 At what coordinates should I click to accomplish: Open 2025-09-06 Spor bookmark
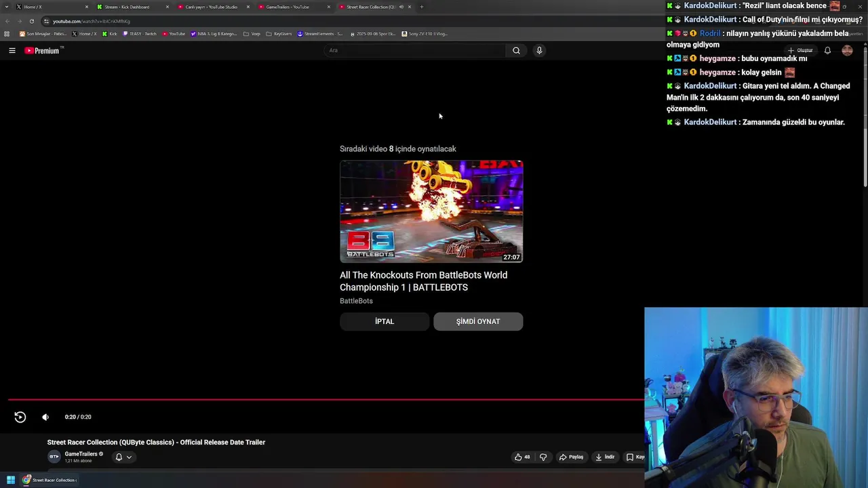point(373,33)
